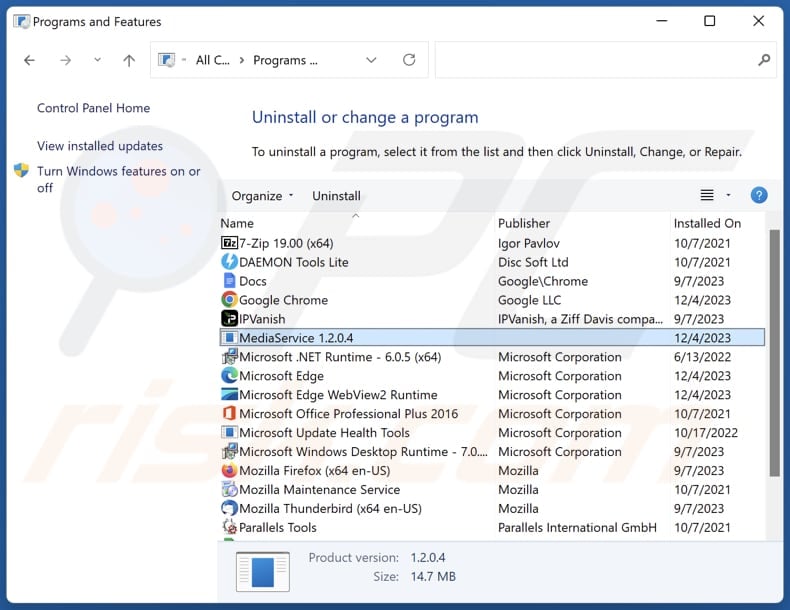Viewport: 790px width, 610px height.
Task: Click the search box field
Action: [596, 61]
